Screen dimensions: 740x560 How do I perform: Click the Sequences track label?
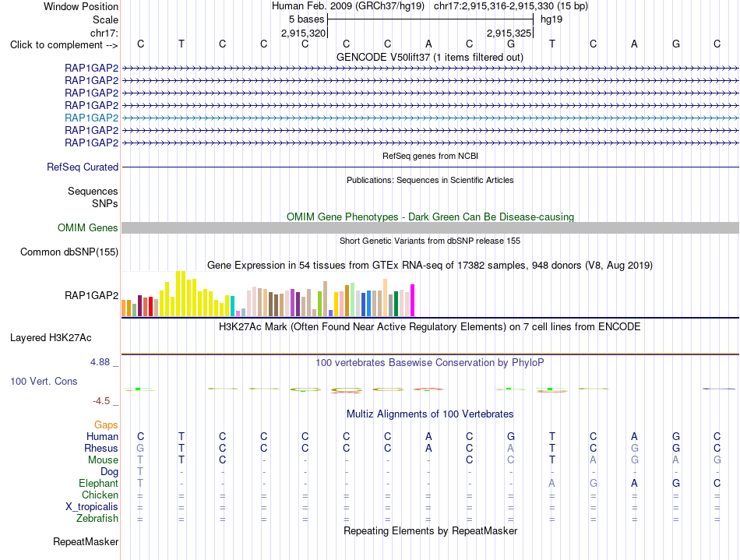[x=93, y=191]
